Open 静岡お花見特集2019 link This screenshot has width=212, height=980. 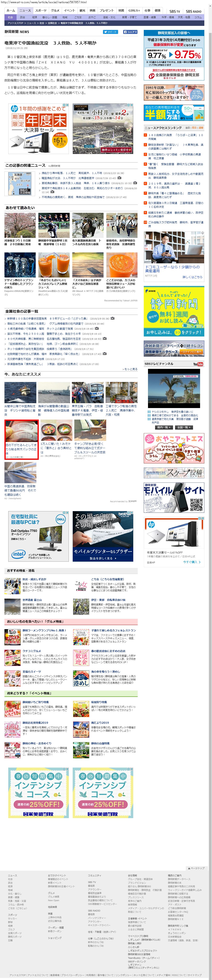point(35,723)
